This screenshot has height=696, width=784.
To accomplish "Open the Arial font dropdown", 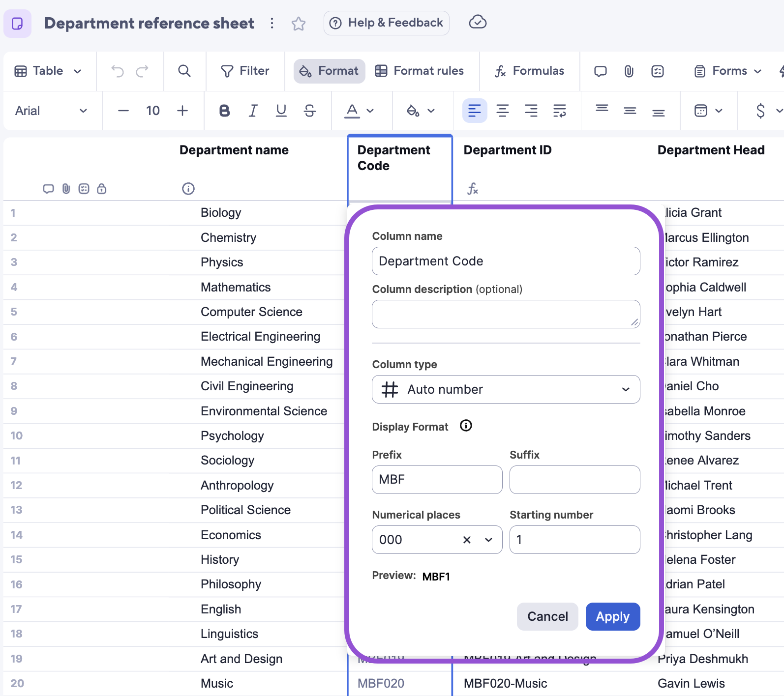I will pos(51,111).
